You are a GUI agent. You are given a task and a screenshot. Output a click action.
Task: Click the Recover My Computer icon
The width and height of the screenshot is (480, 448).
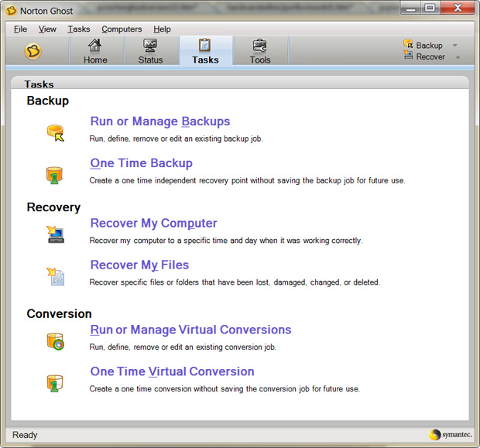point(56,234)
